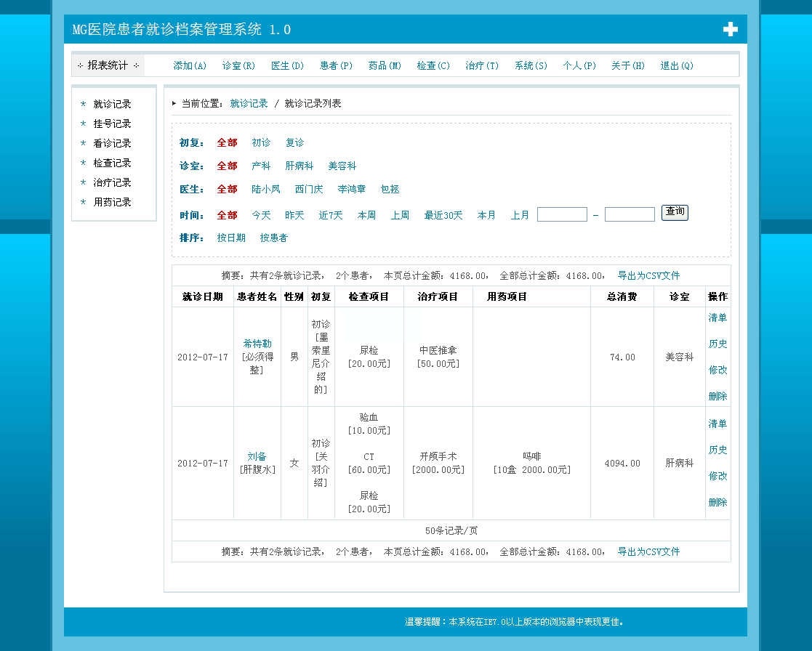Click the 查询 button
This screenshot has height=651, width=812.
[675, 213]
